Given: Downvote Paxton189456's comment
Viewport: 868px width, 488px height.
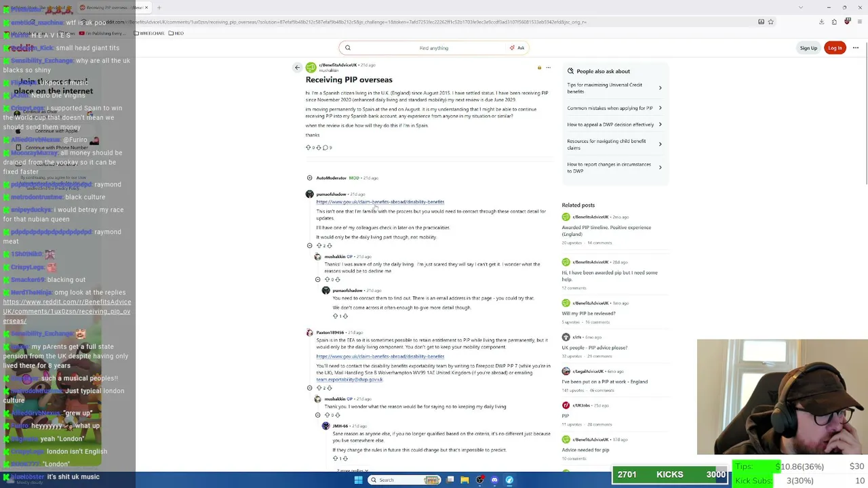Looking at the screenshot, I should click(x=330, y=388).
